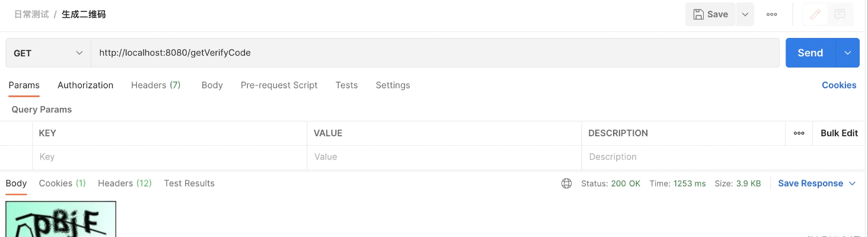Click the captcha image in response body
Image resolution: width=868 pixels, height=237 pixels.
(x=61, y=219)
